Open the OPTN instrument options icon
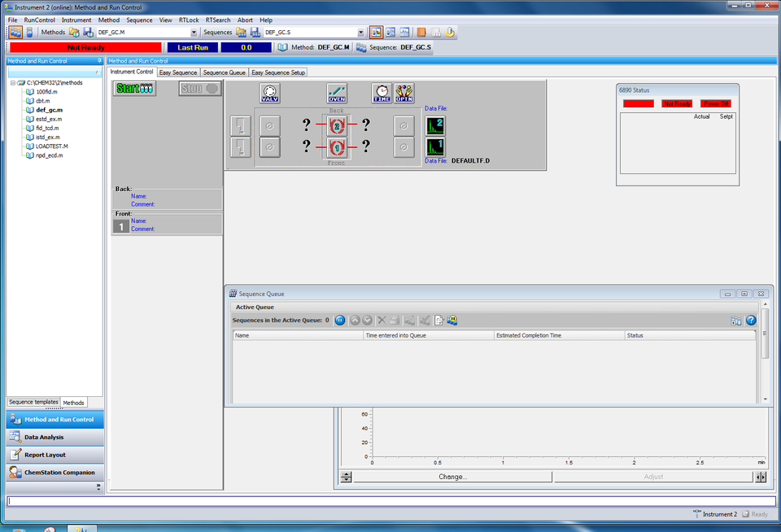Image resolution: width=781 pixels, height=532 pixels. [x=404, y=93]
